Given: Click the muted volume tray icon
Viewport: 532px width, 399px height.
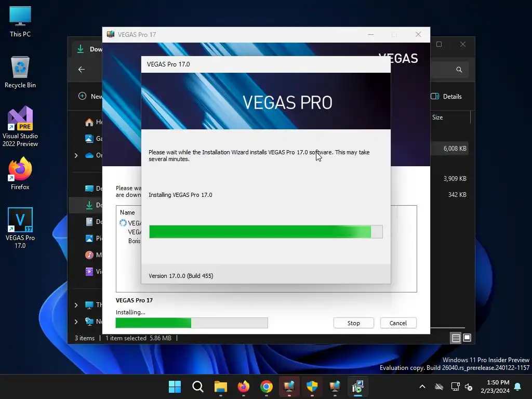Looking at the screenshot, I should click(x=469, y=387).
